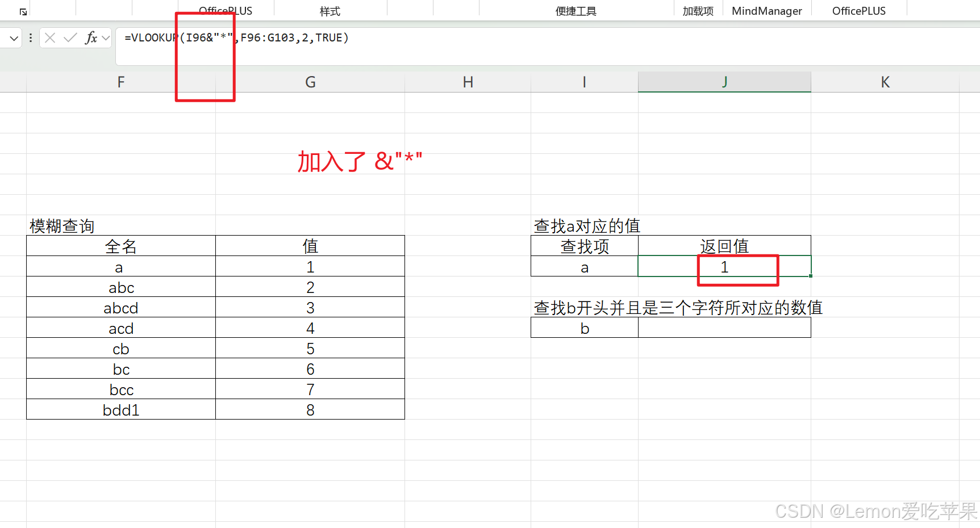Click the dialog launcher icon at ribbon corner
Viewport: 980px width, 528px height.
pyautogui.click(x=23, y=11)
